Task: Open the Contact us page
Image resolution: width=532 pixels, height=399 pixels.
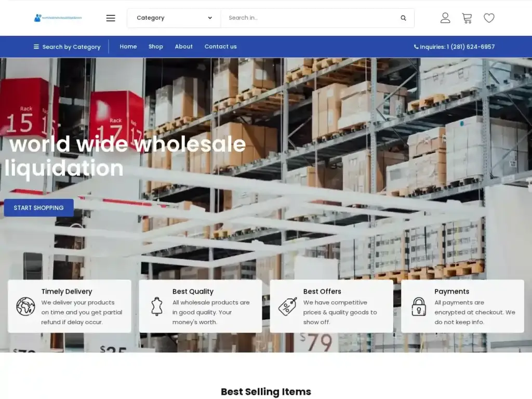Action: [220, 46]
